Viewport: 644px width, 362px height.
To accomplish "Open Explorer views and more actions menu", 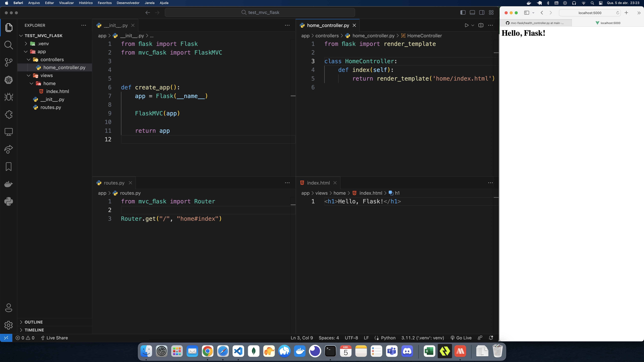I will (x=84, y=25).
